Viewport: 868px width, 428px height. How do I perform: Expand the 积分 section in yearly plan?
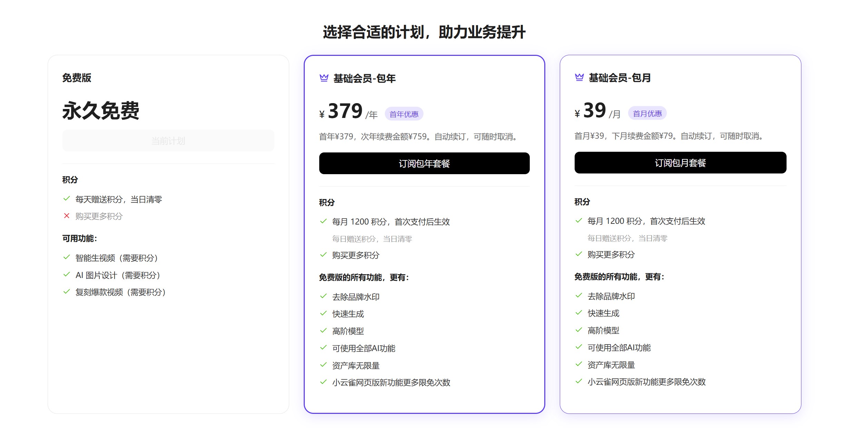[x=326, y=203]
